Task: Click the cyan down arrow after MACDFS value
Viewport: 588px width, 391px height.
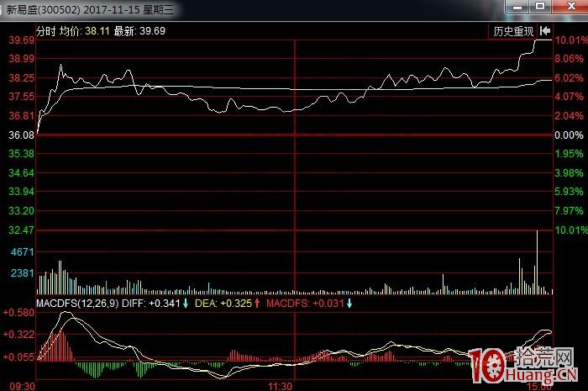Action: (349, 304)
